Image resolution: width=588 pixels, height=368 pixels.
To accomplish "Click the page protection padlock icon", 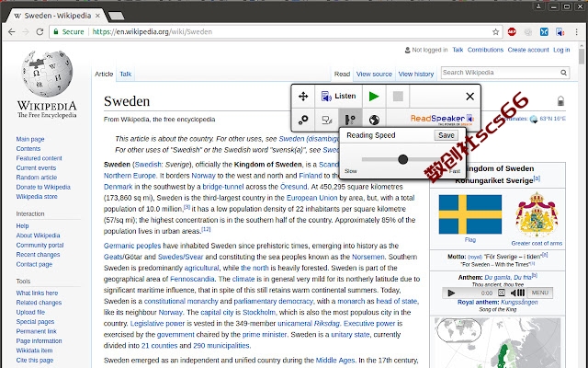I will tap(560, 100).
